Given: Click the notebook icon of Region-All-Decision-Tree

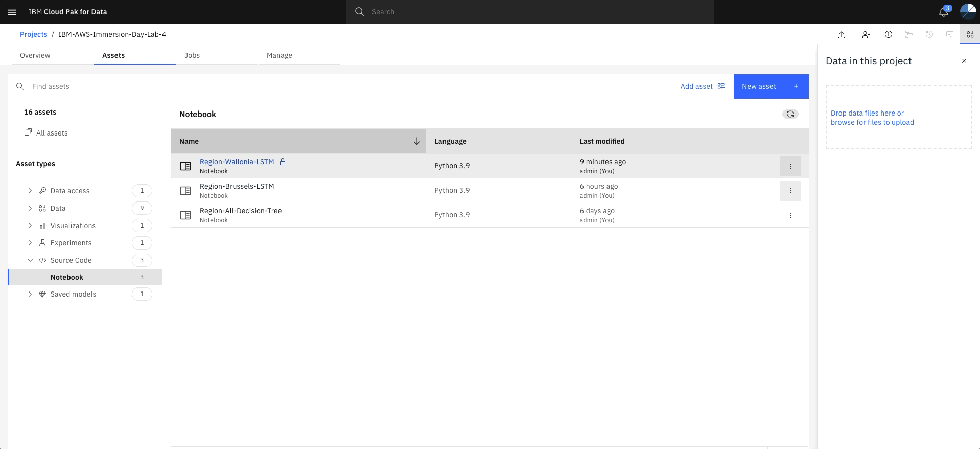Looking at the screenshot, I should [x=185, y=215].
